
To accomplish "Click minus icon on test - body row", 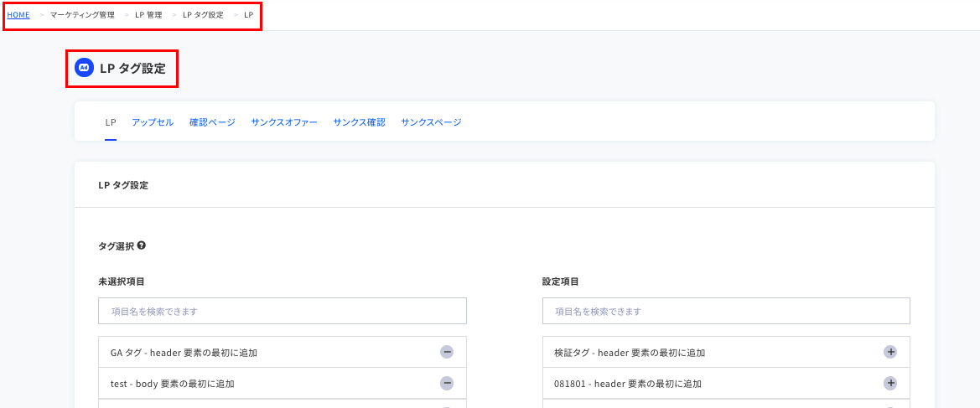I will [447, 383].
